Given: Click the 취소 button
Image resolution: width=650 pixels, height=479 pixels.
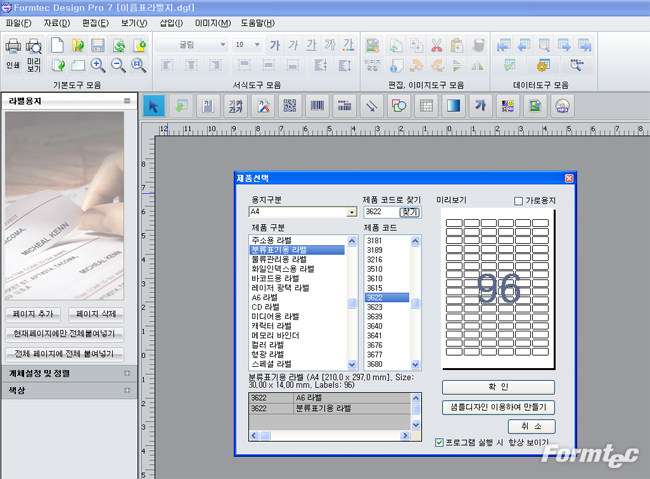Looking at the screenshot, I should (531, 426).
